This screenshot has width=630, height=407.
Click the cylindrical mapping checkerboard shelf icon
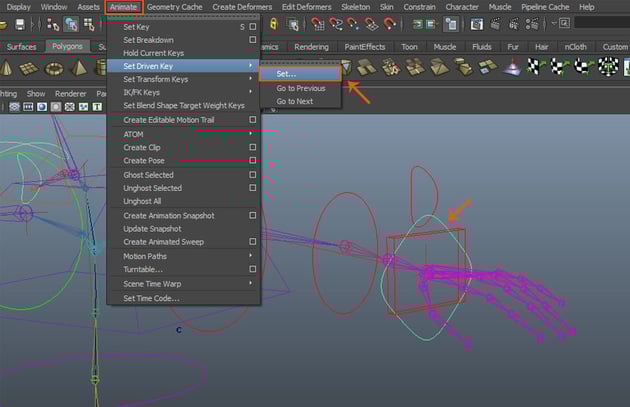coord(559,67)
